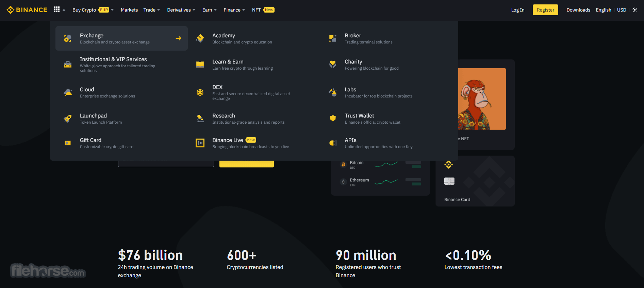644x288 pixels.
Task: Click the ape NFT thumbnail image
Action: pos(482,99)
